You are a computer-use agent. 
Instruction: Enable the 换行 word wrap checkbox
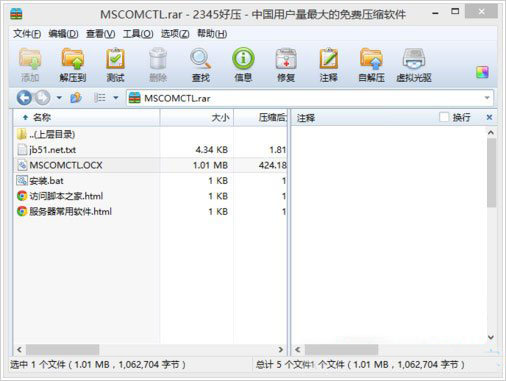coord(444,117)
